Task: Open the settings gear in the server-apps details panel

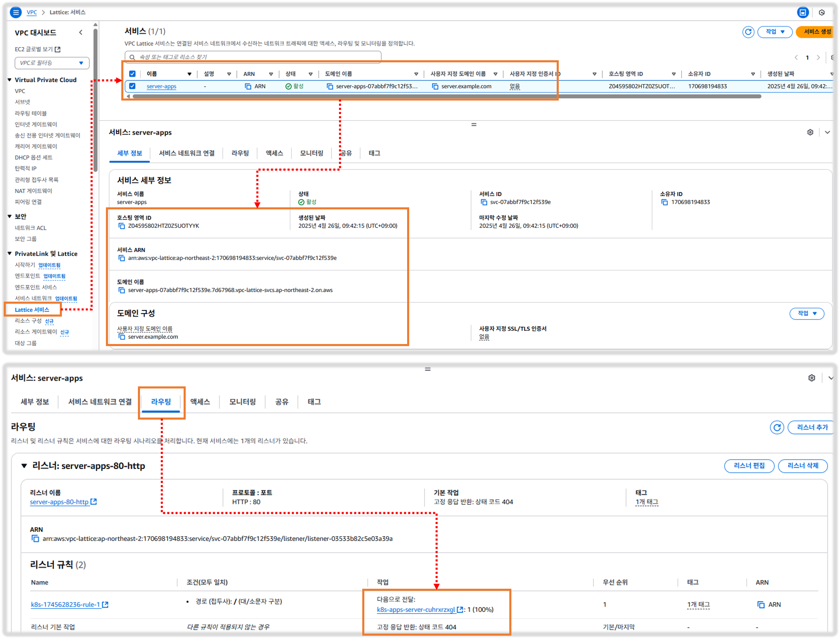Action: click(x=810, y=133)
